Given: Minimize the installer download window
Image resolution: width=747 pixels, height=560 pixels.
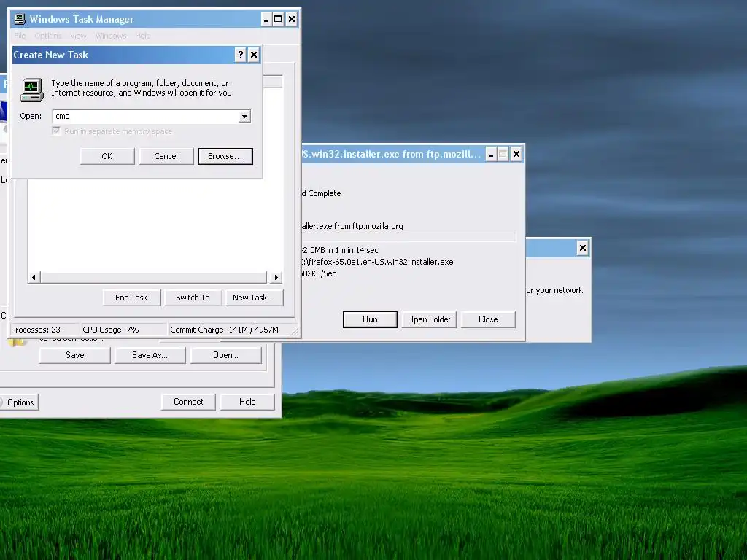Looking at the screenshot, I should tap(491, 155).
